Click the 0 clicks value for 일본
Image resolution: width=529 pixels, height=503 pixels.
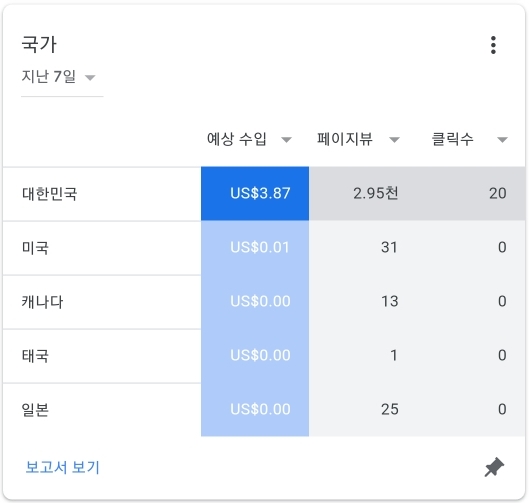point(502,409)
